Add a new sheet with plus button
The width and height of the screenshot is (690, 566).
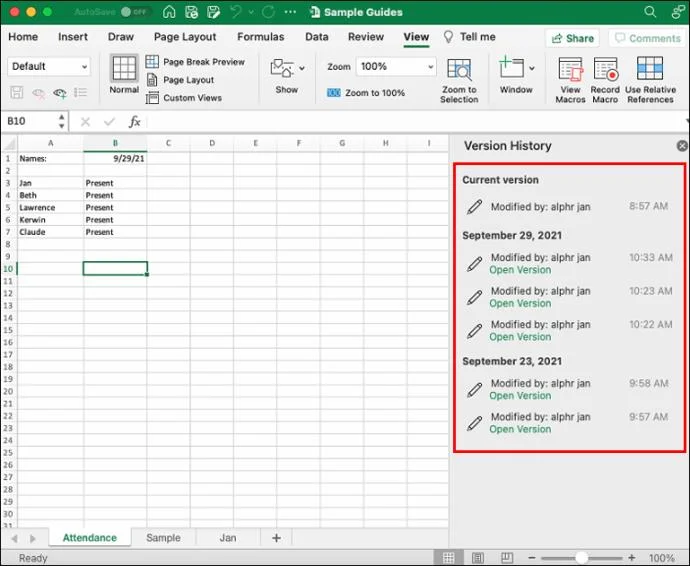(x=276, y=538)
